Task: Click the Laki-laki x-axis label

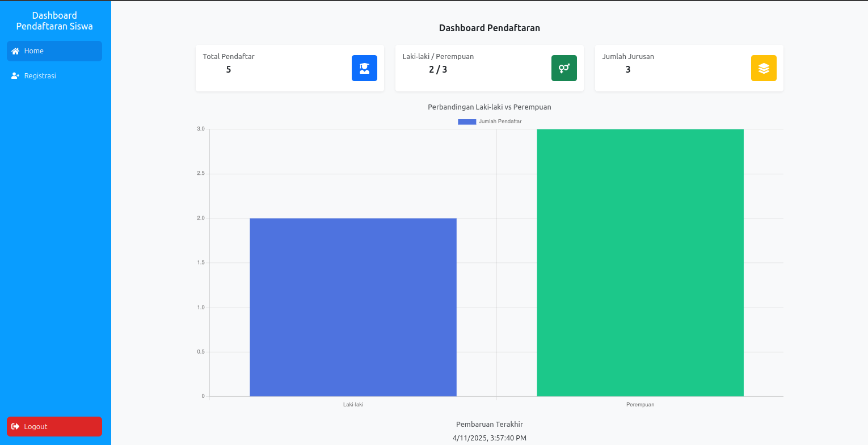Action: pyautogui.click(x=353, y=405)
